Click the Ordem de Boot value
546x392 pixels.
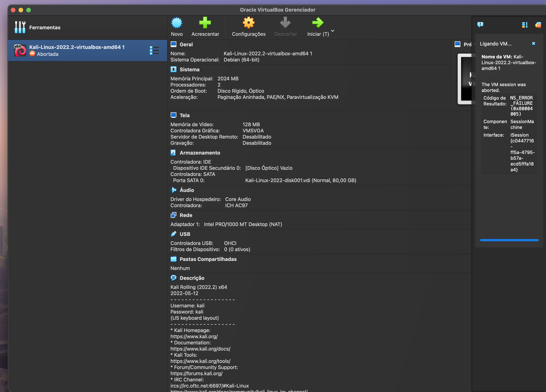[x=241, y=91]
